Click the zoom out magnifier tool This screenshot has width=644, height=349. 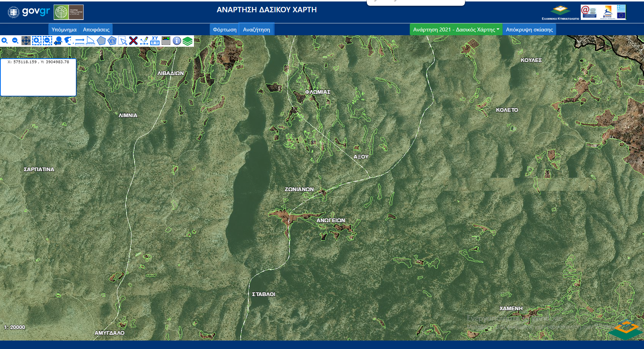click(15, 41)
